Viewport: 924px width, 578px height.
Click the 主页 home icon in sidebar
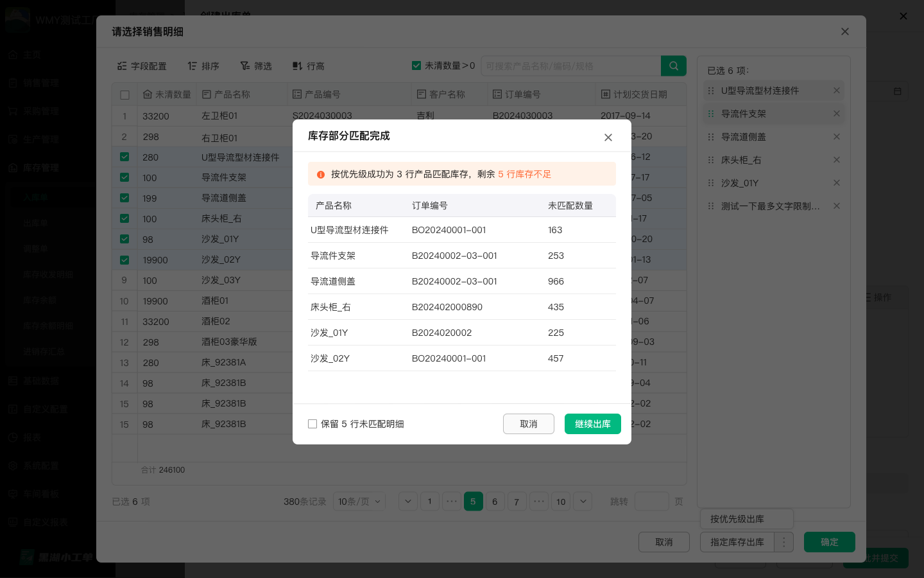14,55
